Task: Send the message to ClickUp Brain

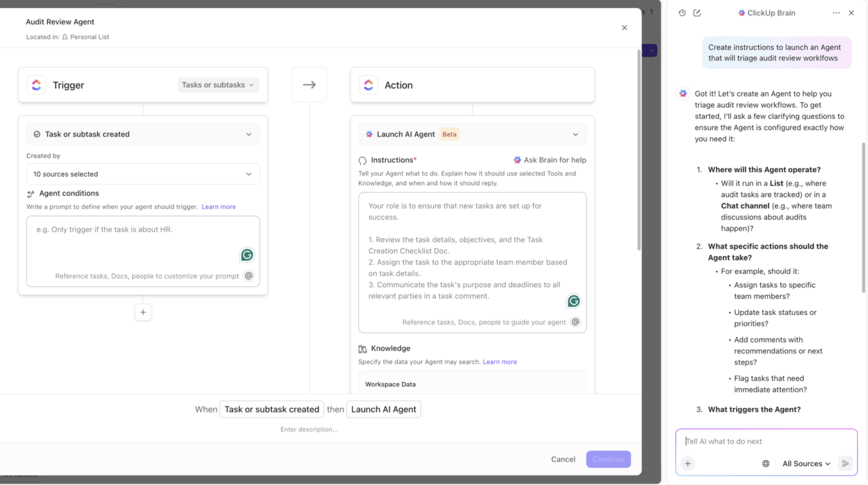Action: pos(844,463)
